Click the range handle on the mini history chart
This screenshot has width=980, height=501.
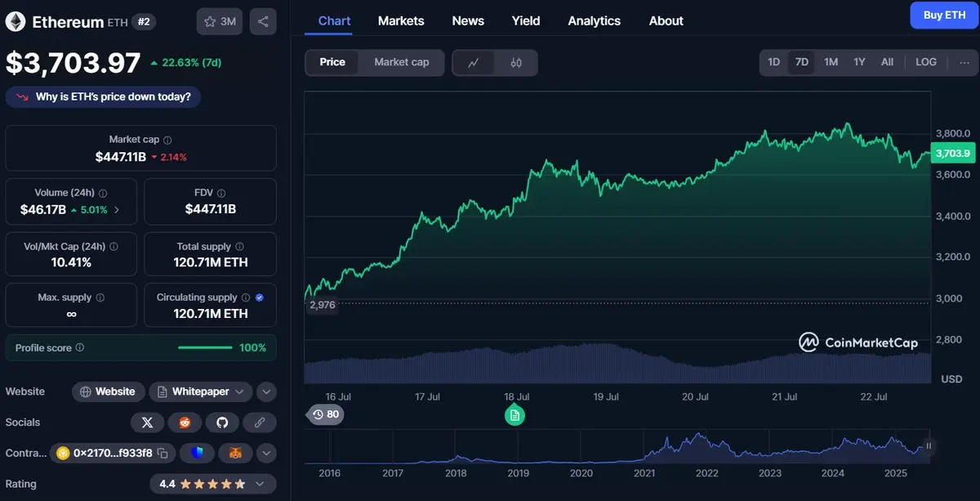click(x=929, y=446)
